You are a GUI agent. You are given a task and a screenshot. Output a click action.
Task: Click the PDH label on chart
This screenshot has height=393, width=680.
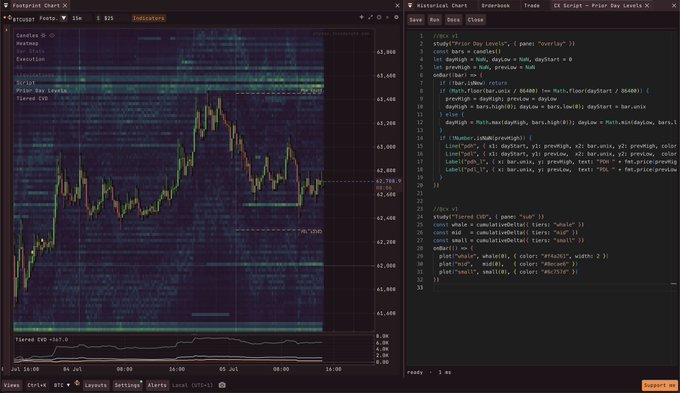(x=312, y=91)
